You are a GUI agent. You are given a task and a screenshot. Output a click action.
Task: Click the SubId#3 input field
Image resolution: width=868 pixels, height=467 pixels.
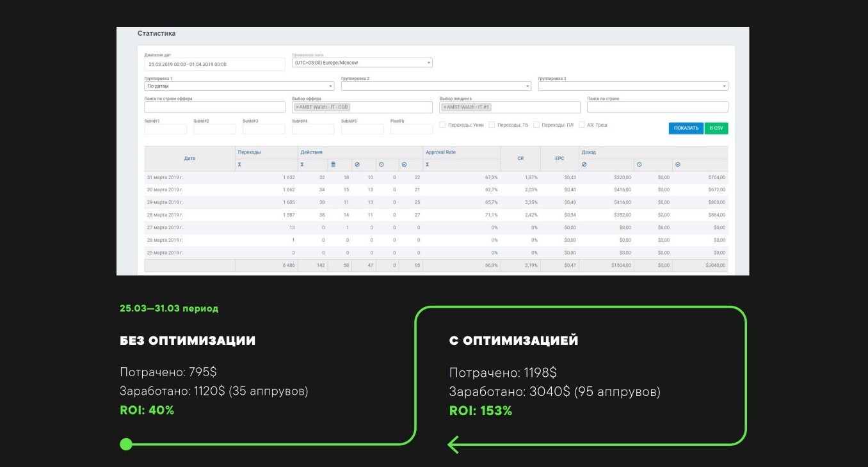264,129
